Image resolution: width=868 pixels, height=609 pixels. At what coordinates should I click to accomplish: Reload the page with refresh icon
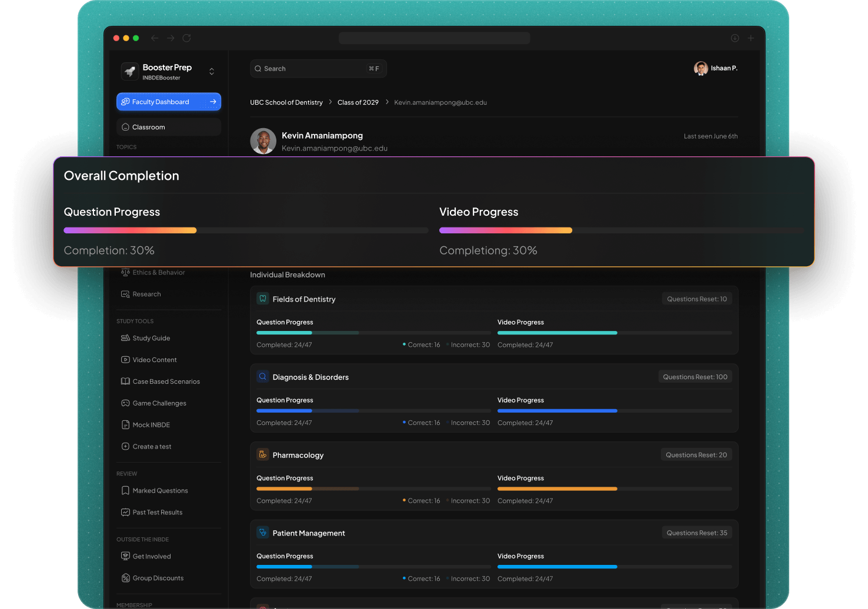[186, 38]
